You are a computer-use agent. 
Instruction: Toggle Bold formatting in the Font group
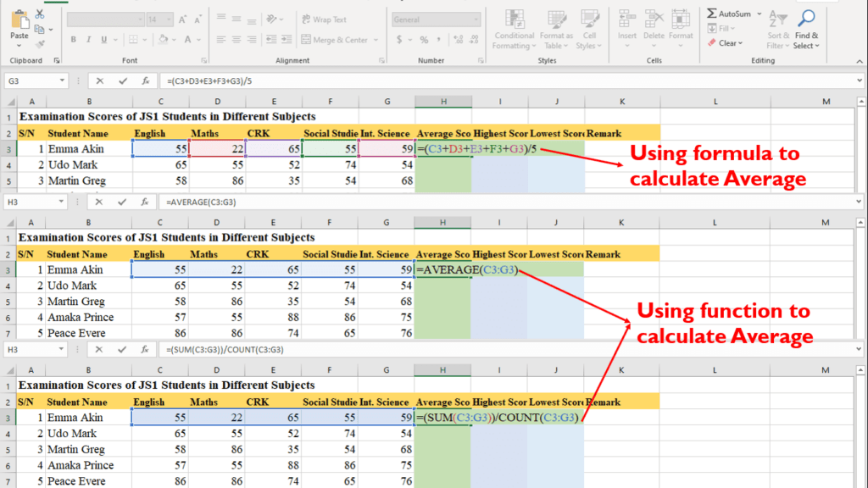74,40
